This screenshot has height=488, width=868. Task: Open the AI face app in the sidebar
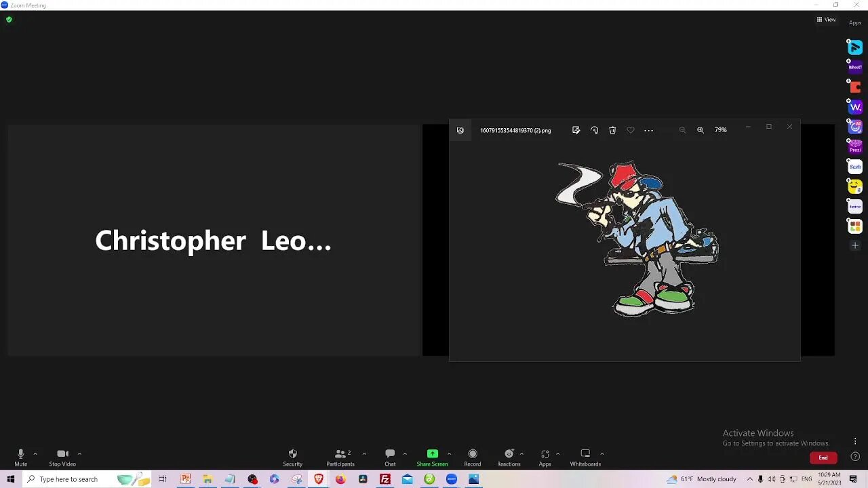click(x=855, y=127)
